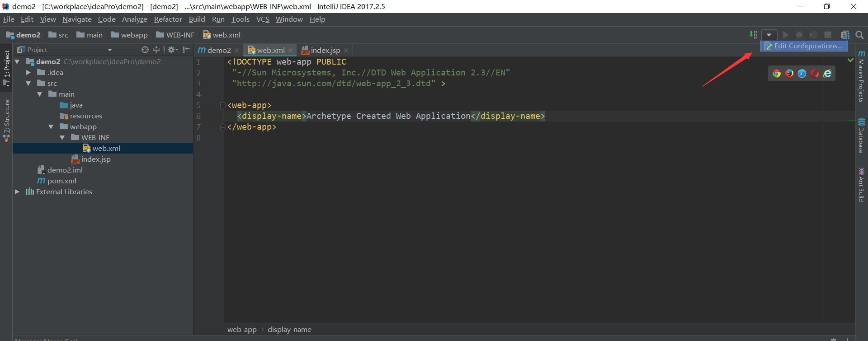Click the src breadcrumb in navigation bar
Image resolution: width=868 pixels, height=341 pixels.
(58, 35)
